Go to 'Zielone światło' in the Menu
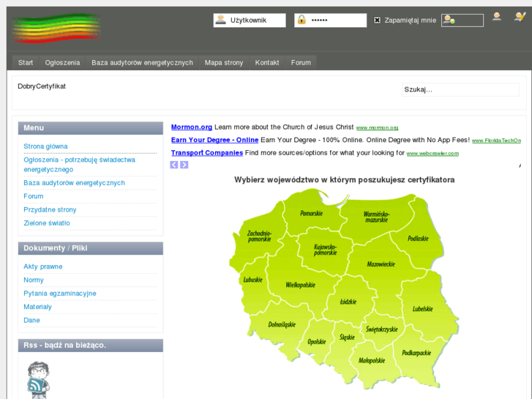532x399 pixels. pyautogui.click(x=47, y=223)
